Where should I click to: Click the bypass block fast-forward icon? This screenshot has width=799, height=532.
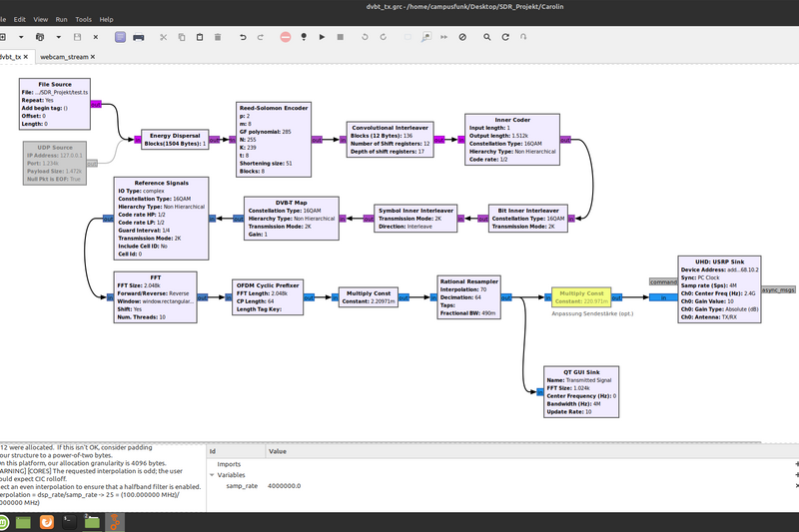click(443, 37)
